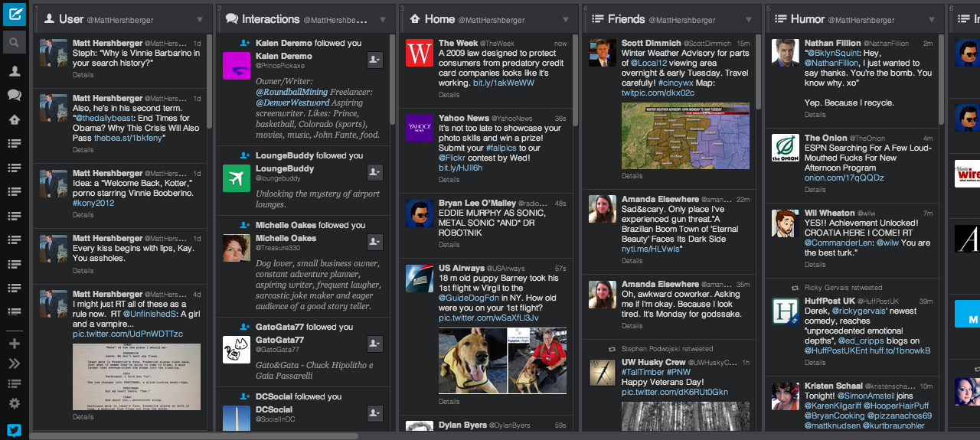Open follow menu button for Michelle Oakes

tap(374, 241)
